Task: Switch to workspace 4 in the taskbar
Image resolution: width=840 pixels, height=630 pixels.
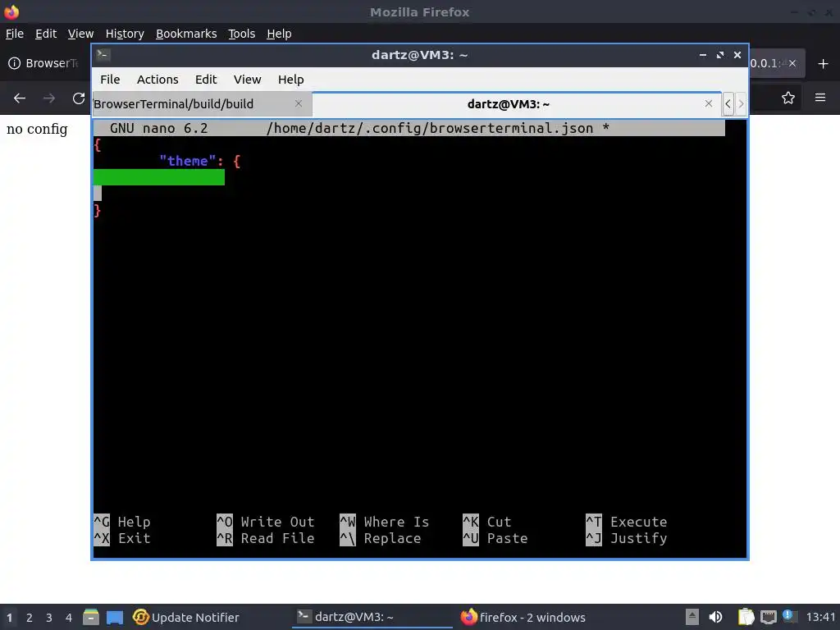Action: click(69, 618)
